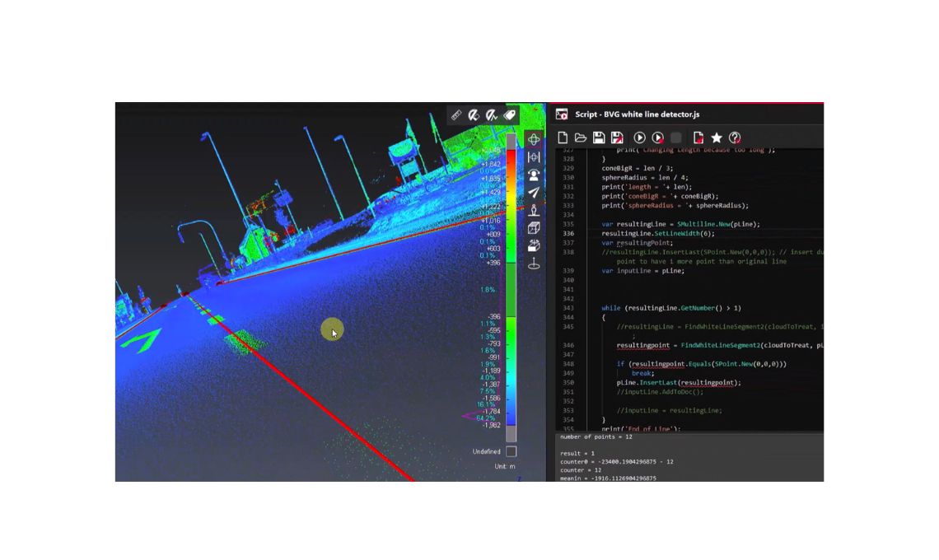
Task: Select the walkthrough person view mode
Action: point(532,175)
